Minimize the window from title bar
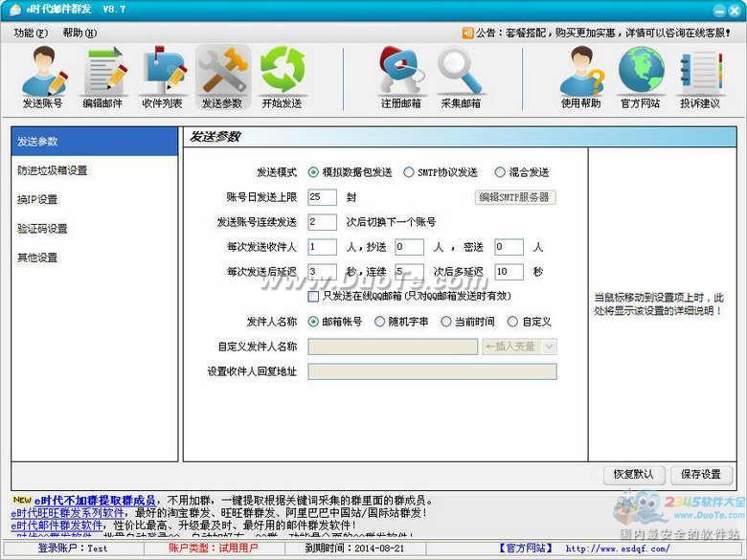This screenshot has height=560, width=747. (x=719, y=11)
